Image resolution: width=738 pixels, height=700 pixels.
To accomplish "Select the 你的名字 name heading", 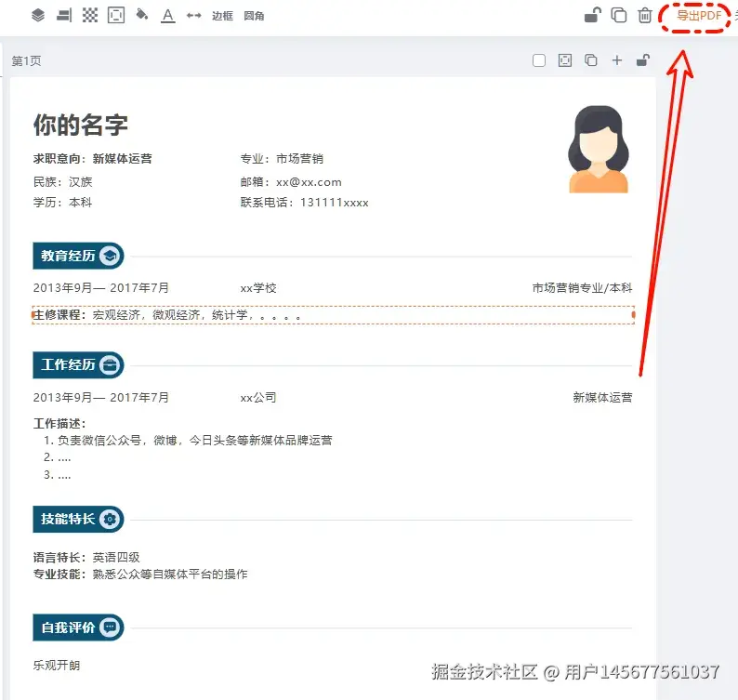I will 81,125.
